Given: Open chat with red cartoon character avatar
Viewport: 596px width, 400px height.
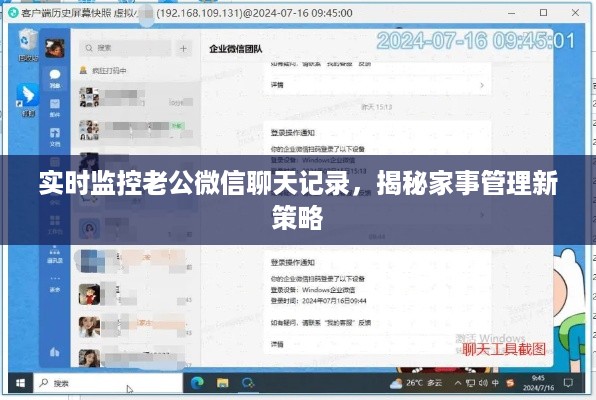Looking at the screenshot, I should (135, 295).
